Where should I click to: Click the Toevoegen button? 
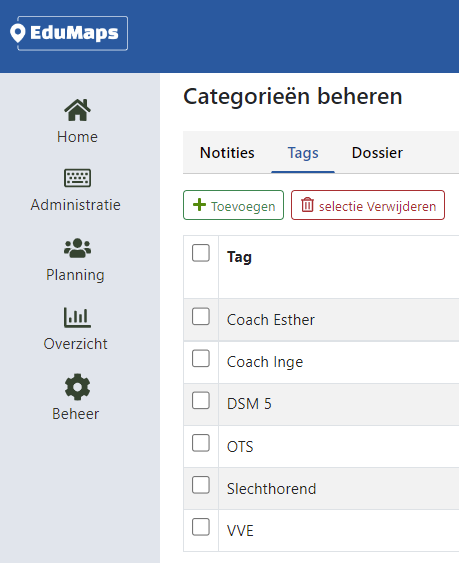[233, 205]
